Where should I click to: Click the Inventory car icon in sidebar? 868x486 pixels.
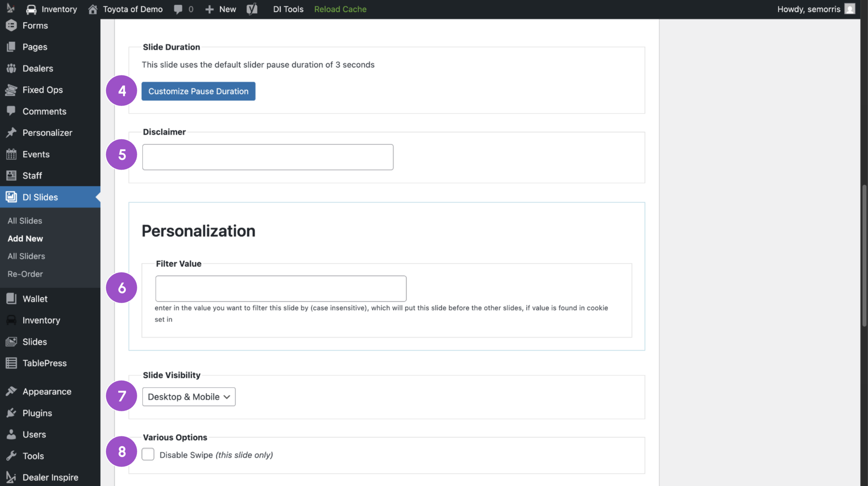click(x=11, y=320)
